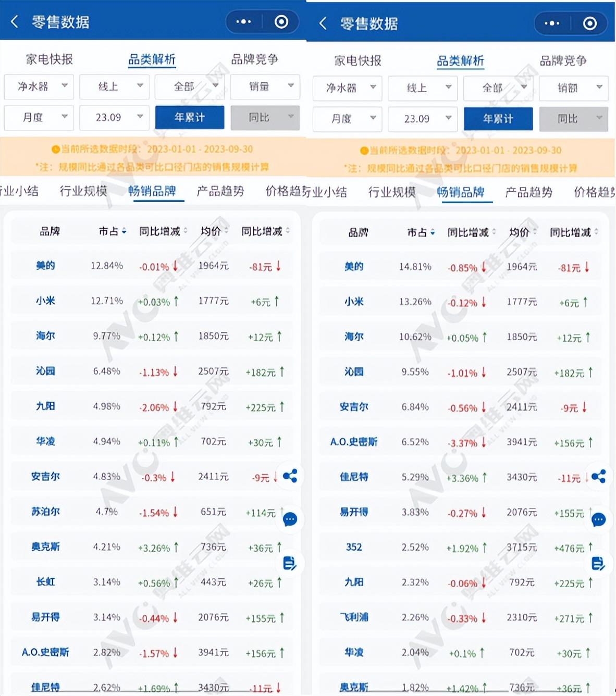Click the 12.84% market share value for 美的
This screenshot has height=696, width=616.
[x=107, y=266]
